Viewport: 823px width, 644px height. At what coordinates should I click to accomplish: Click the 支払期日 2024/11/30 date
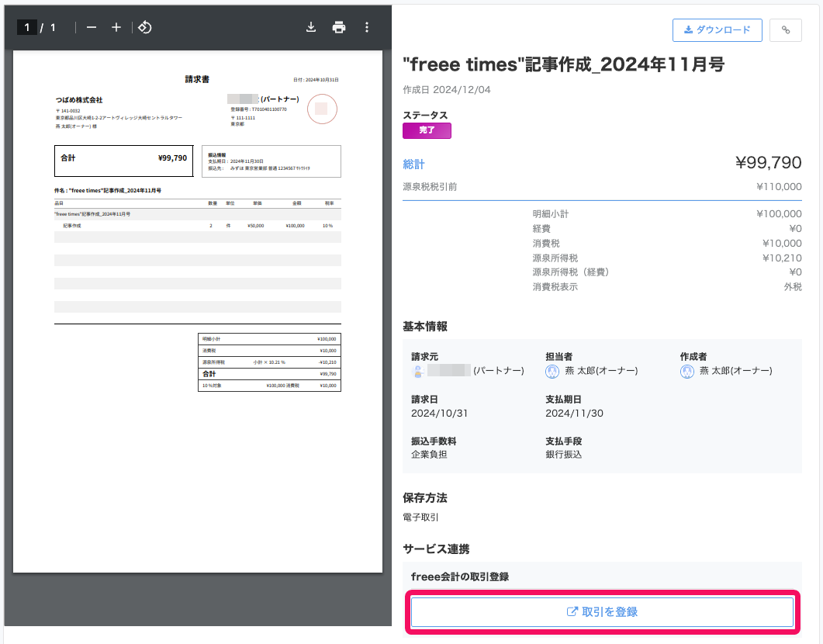pyautogui.click(x=574, y=414)
